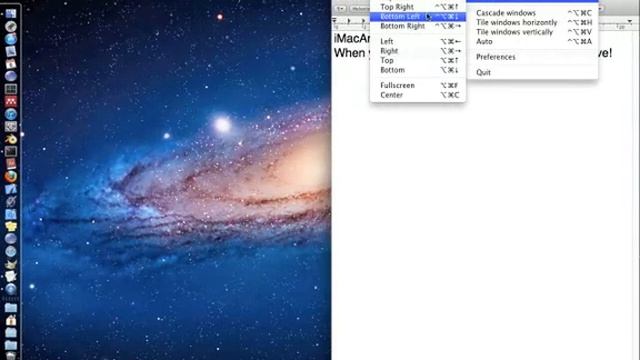Open the dropdown arrow at ruler's right end
The width and height of the screenshot is (640, 360).
click(631, 21)
